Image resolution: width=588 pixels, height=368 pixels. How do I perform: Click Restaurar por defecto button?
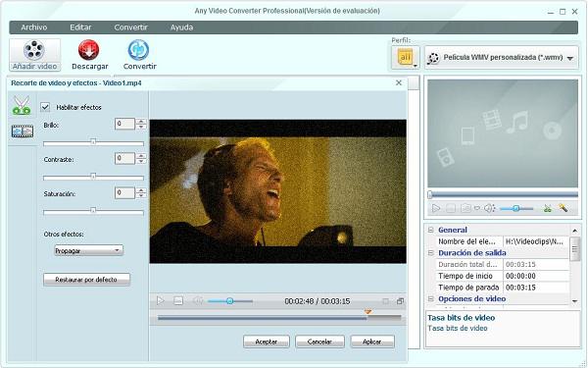click(x=86, y=280)
